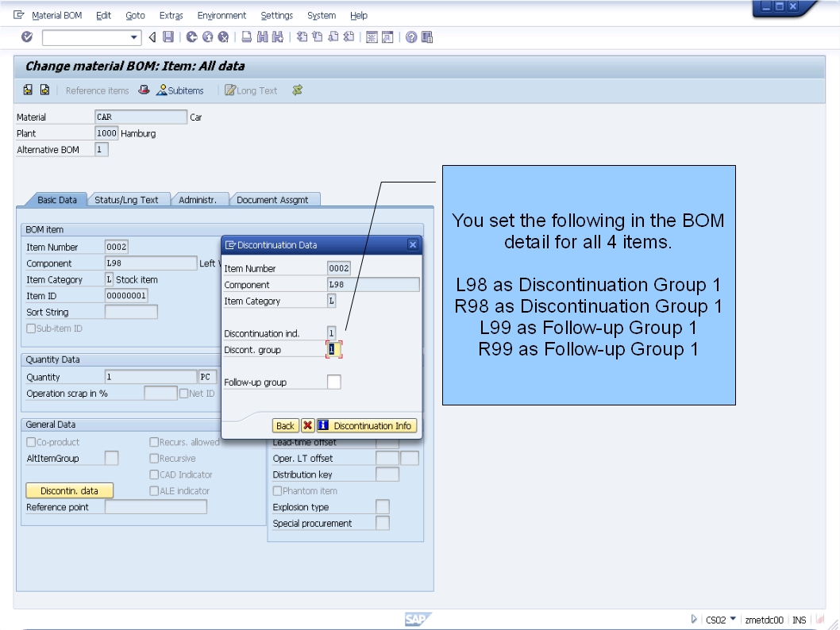Go to last page icon
Viewport: 840px width, 630px height.
tap(349, 37)
